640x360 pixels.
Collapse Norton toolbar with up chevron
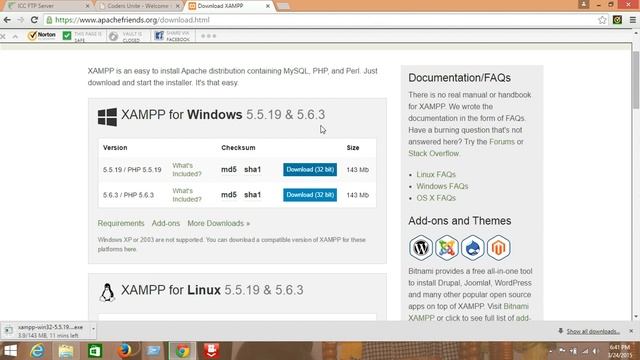[x=15, y=37]
